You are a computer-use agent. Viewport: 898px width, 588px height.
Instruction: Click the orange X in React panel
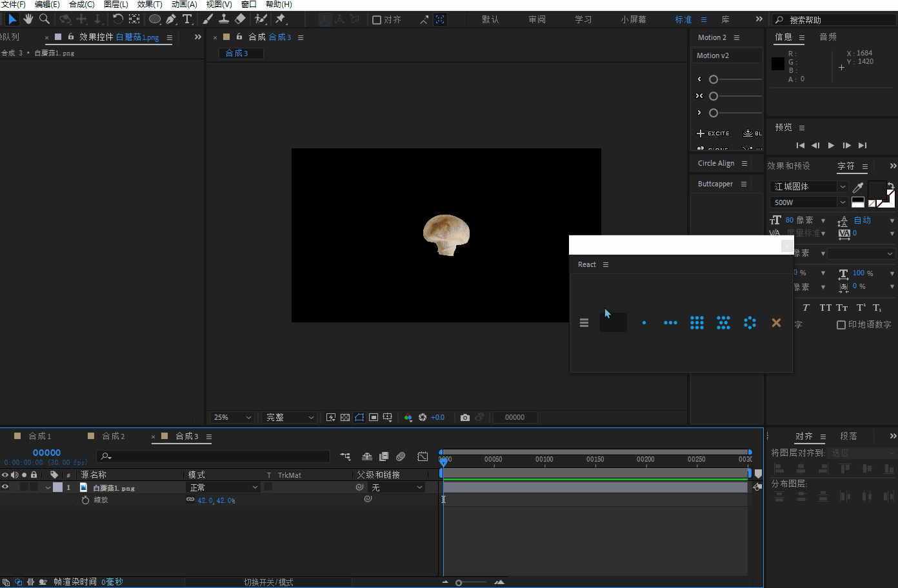pyautogui.click(x=776, y=323)
